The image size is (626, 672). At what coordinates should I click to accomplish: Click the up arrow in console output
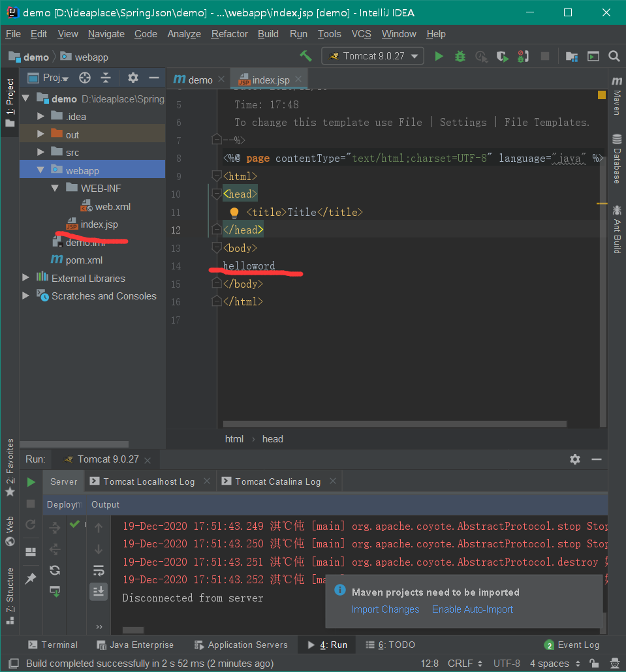(x=99, y=528)
